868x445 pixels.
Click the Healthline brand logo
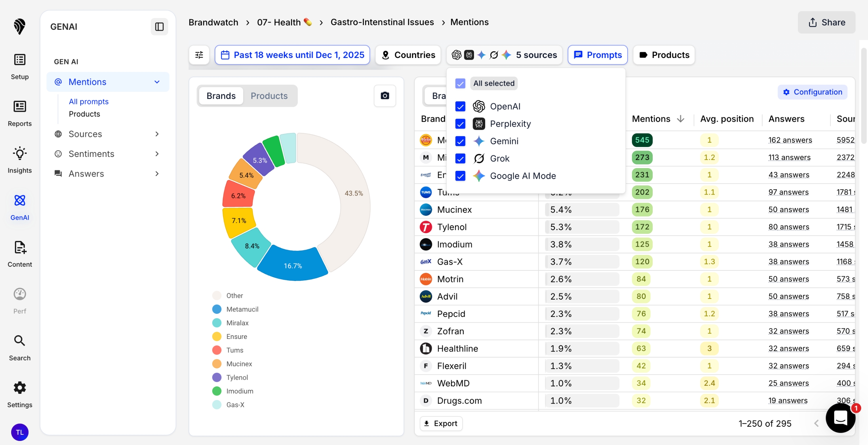point(426,348)
